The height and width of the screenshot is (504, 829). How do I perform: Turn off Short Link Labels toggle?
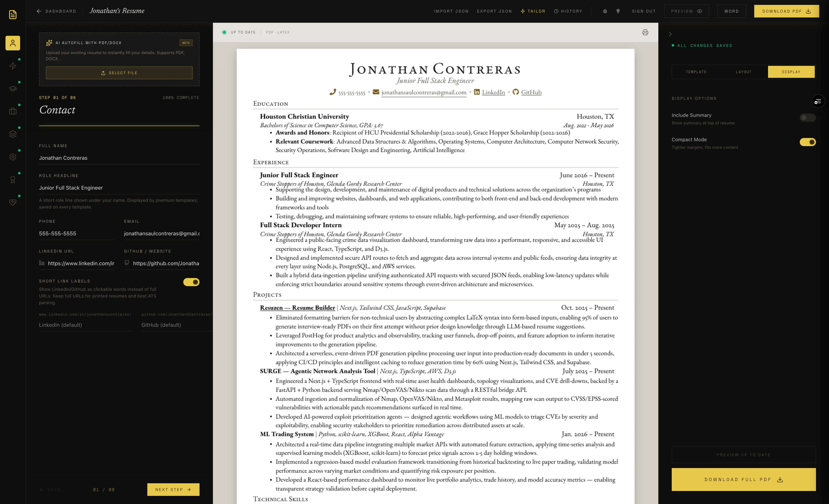click(x=191, y=282)
